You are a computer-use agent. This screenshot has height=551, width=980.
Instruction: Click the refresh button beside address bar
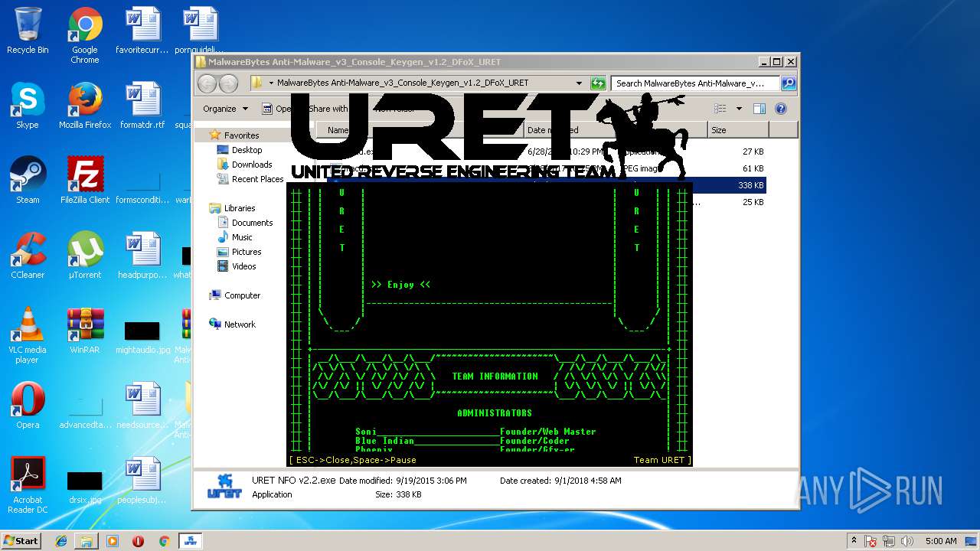[x=598, y=83]
